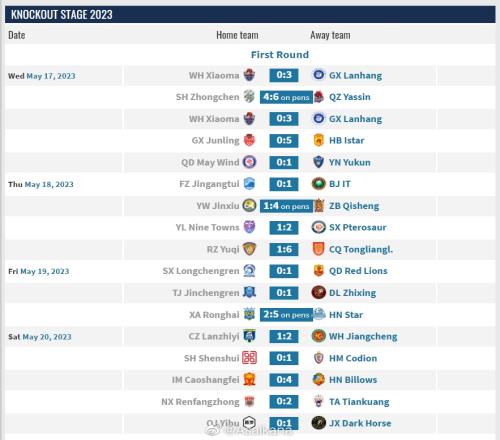
Task: Click the QD May Wind circular crest
Action: click(249, 162)
